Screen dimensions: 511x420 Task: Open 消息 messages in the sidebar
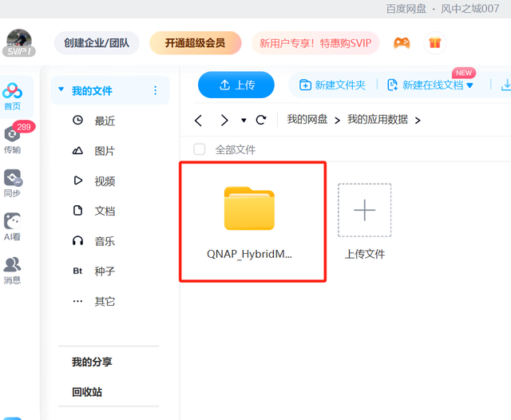click(13, 271)
